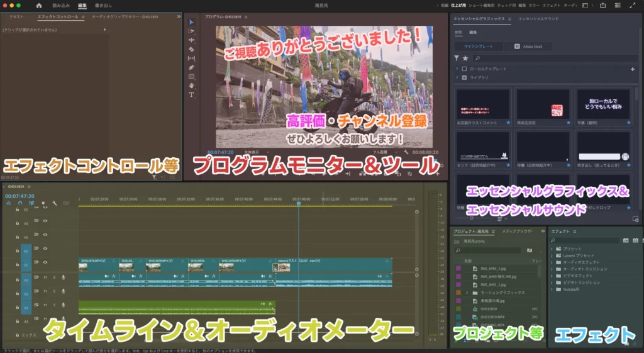Pick the Hand tool
The width and height of the screenshot is (644, 353).
click(x=191, y=85)
